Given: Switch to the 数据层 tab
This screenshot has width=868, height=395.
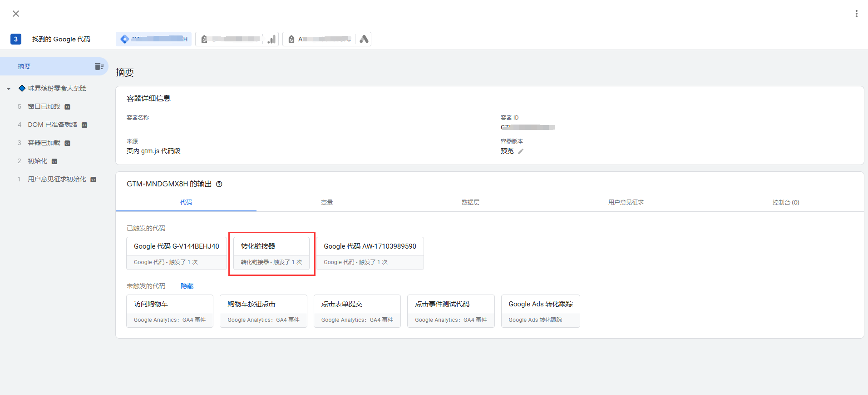Looking at the screenshot, I should (470, 202).
